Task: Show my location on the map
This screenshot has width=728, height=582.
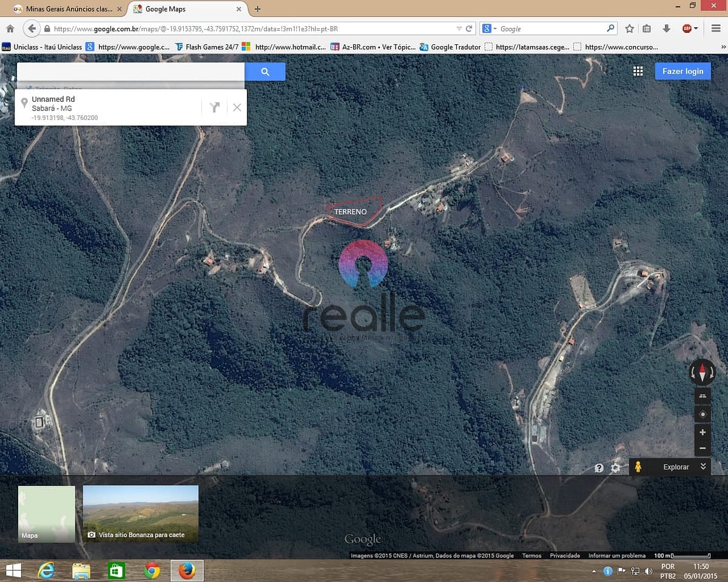Action: (703, 415)
